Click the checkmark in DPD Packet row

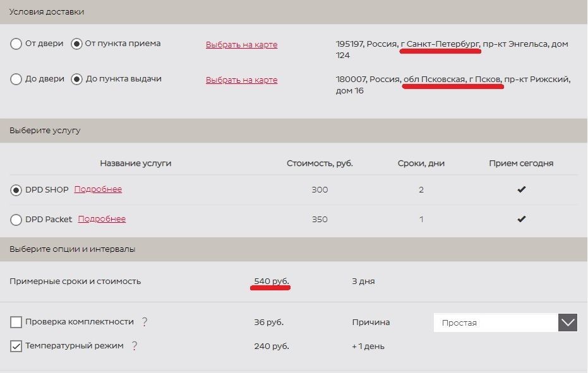[521, 219]
